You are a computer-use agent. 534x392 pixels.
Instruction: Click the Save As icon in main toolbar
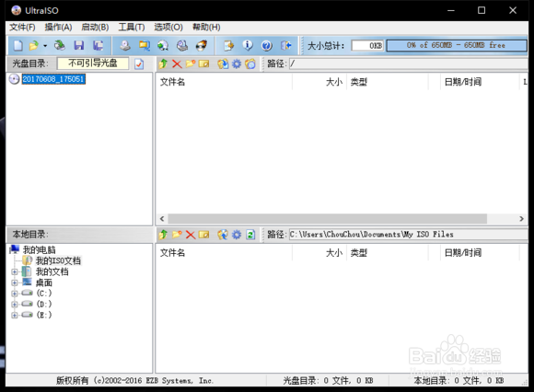(99, 45)
